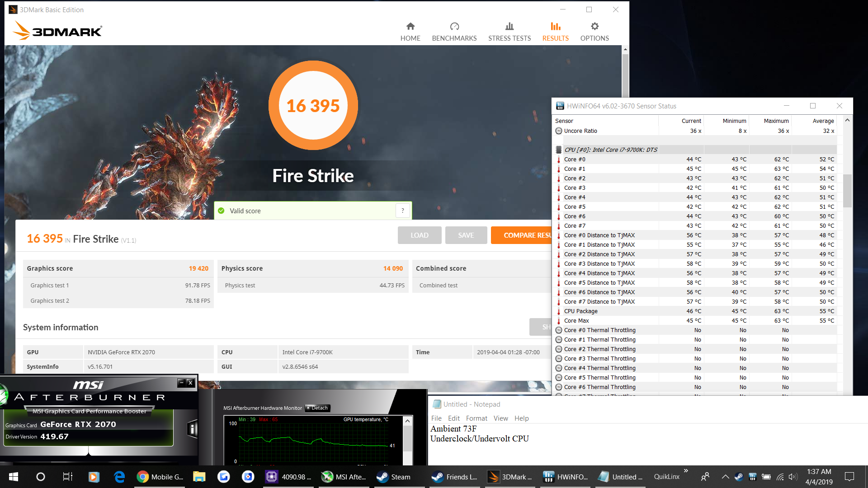Click the HWiNFO vertical scrollbar thumb
This screenshot has height=488, width=868.
(847, 191)
